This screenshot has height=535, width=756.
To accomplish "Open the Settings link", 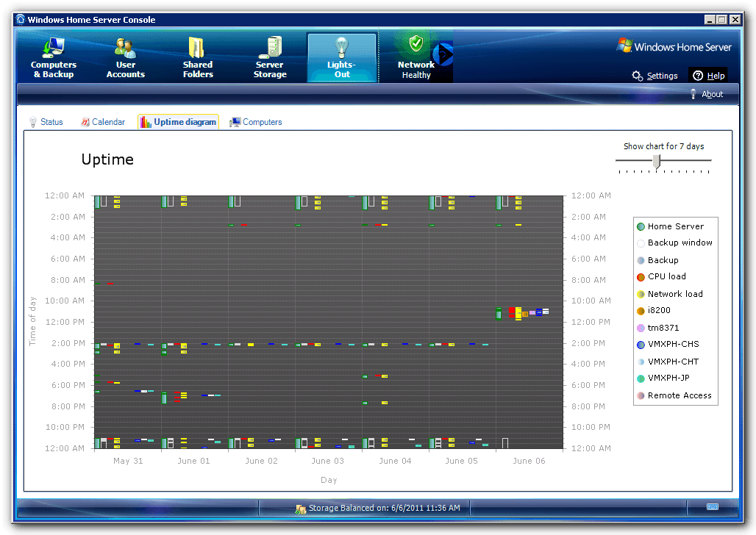I will coord(662,76).
